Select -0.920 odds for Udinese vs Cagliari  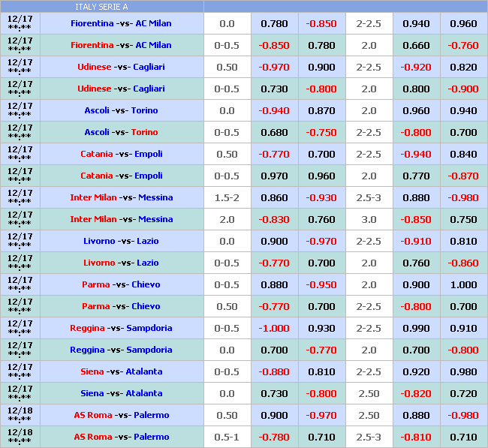[416, 68]
